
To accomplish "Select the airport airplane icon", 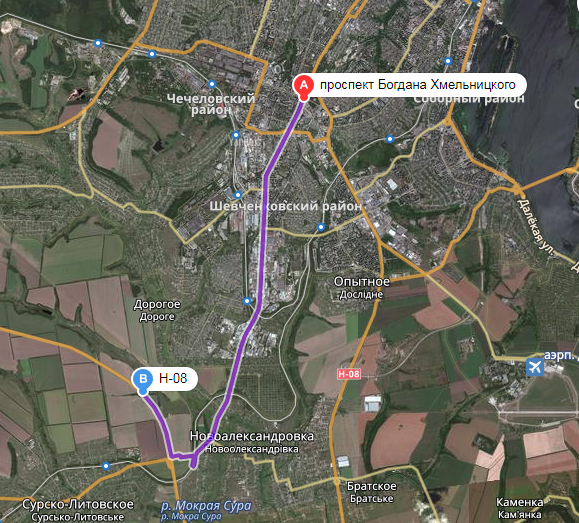I will pos(535,367).
